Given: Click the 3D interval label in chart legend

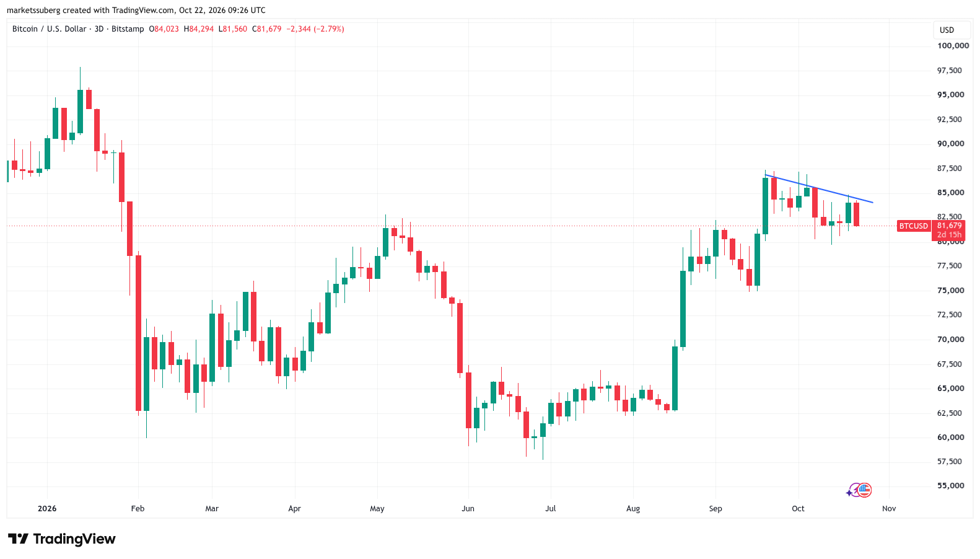Looking at the screenshot, I should [98, 29].
